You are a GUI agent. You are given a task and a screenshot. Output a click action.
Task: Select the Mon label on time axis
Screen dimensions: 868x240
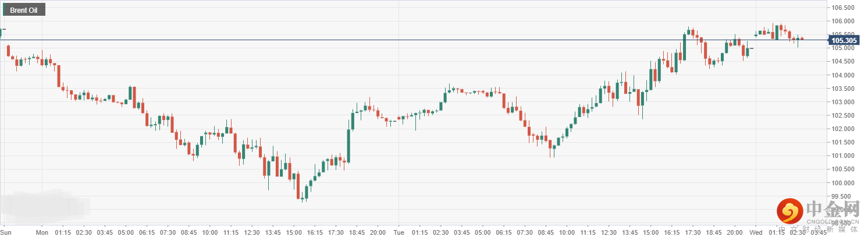[x=42, y=232]
